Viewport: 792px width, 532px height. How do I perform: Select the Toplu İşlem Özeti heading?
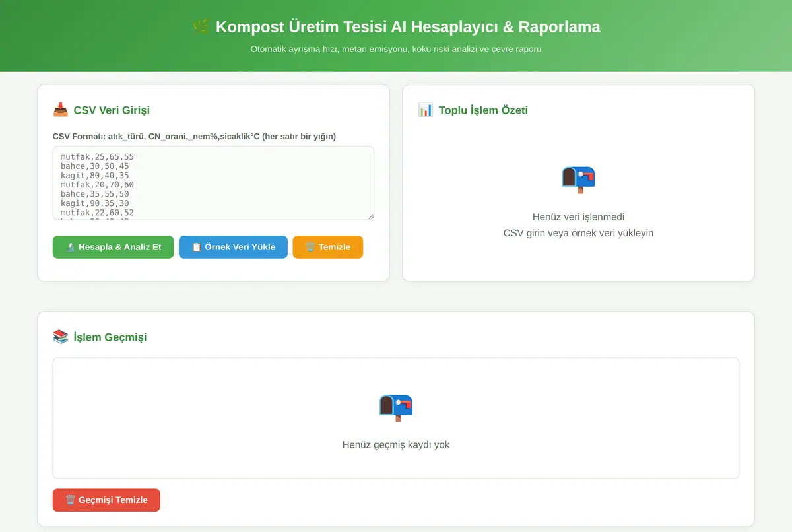click(x=483, y=110)
